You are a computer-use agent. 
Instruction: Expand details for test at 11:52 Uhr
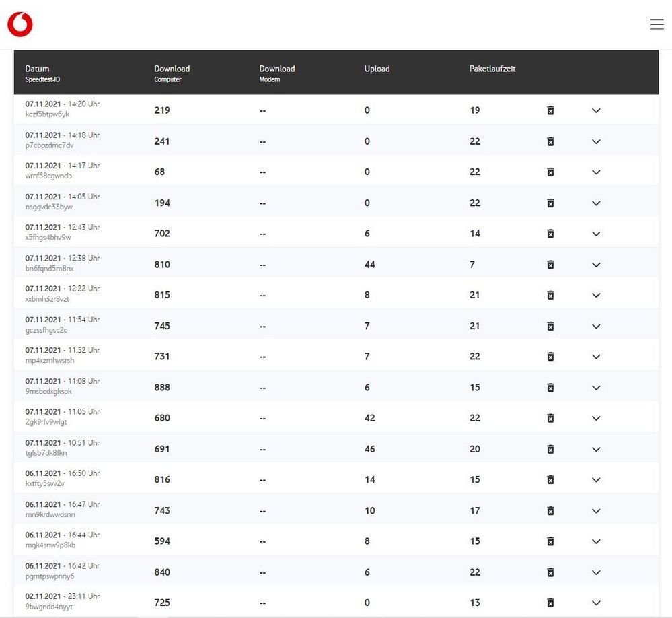[x=596, y=357]
